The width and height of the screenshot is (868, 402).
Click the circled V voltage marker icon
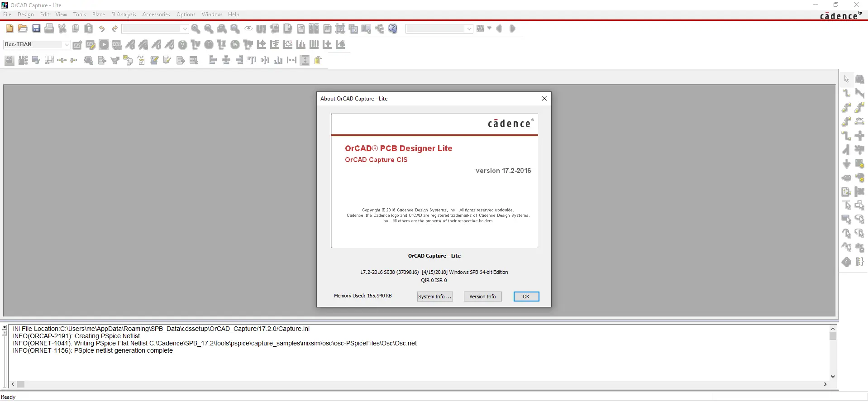point(182,44)
